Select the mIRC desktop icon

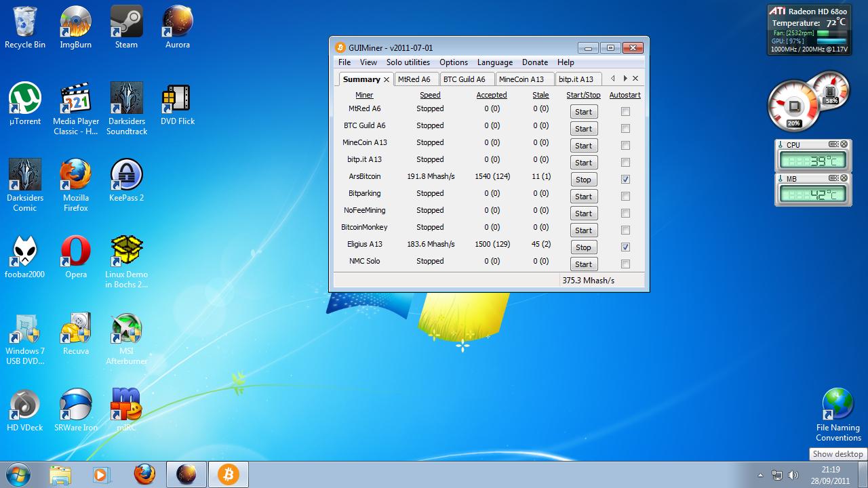[x=127, y=410]
